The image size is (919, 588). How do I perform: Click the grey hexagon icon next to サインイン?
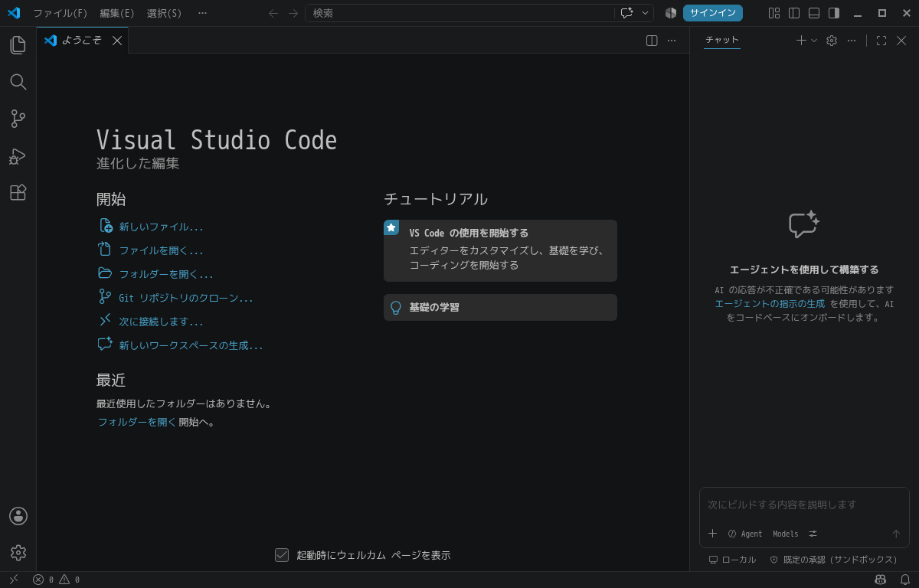coord(671,13)
